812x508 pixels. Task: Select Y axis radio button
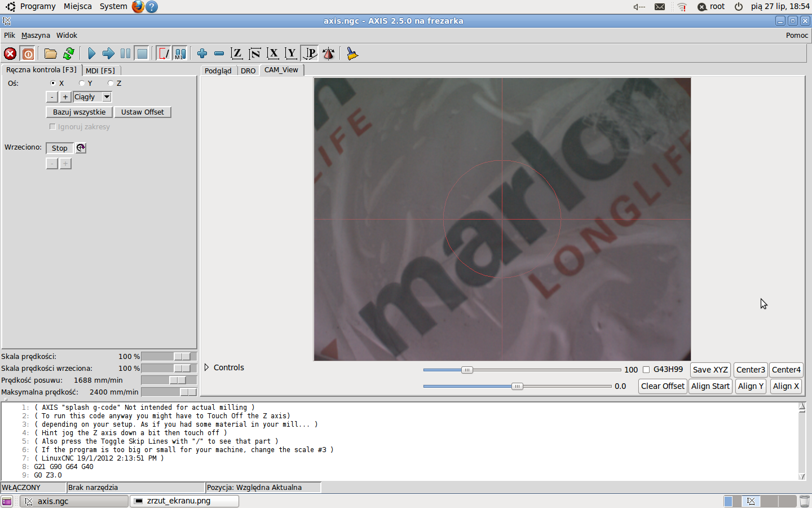[x=82, y=83]
